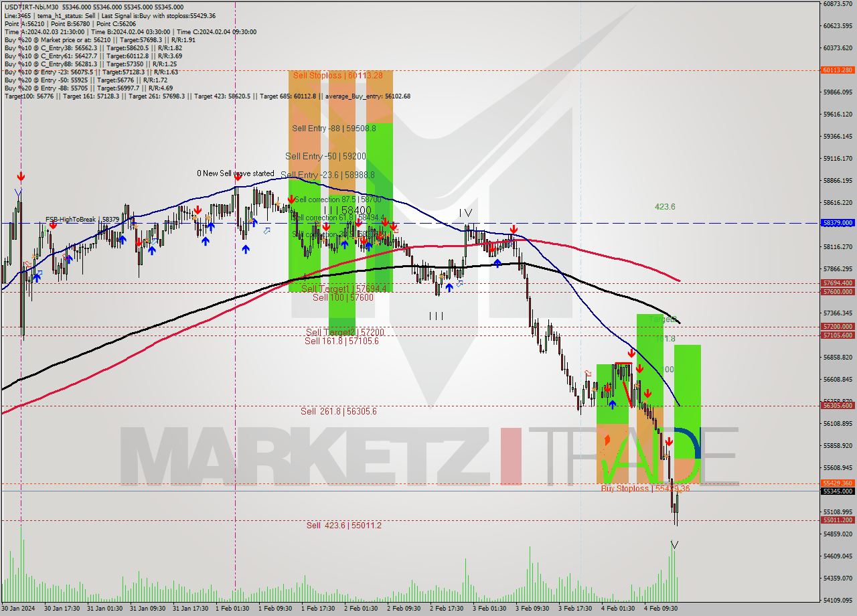857x616 pixels.
Task: Click the 'Sell 261.8 | 56305.6' label
Action: coord(338,411)
